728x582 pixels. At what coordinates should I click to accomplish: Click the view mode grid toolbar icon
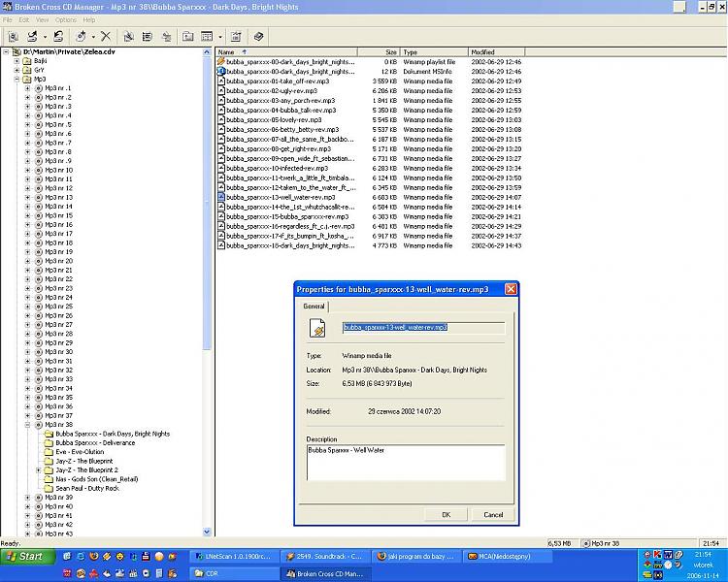coord(207,37)
